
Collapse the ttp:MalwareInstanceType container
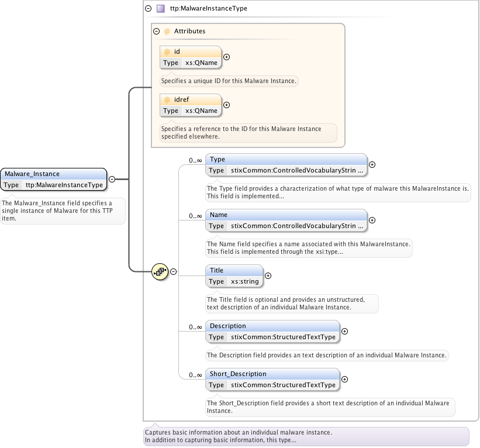pyautogui.click(x=148, y=9)
